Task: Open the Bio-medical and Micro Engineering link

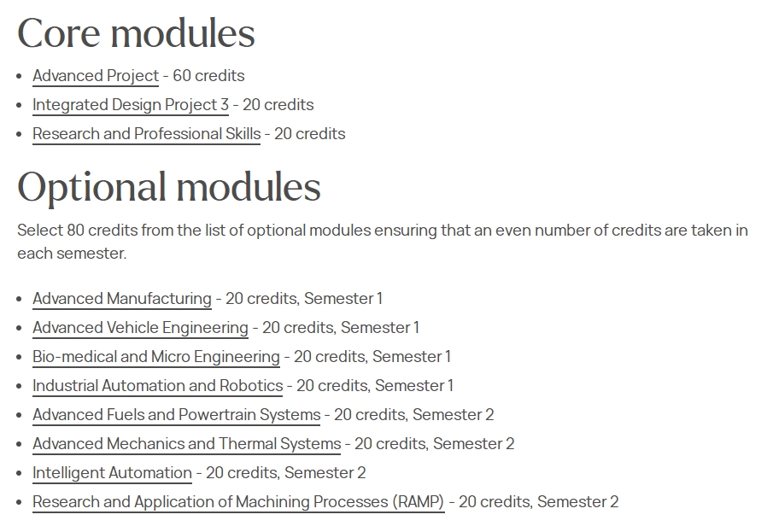Action: pos(156,356)
